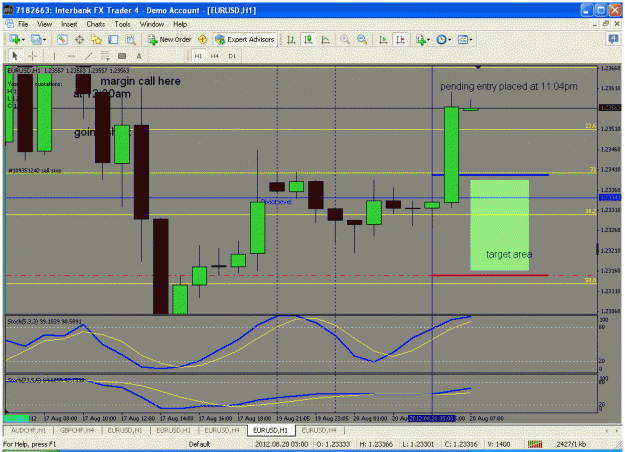625x452 pixels.
Task: Click the Stoch(5,3,3) indicator label
Action: click(x=44, y=321)
